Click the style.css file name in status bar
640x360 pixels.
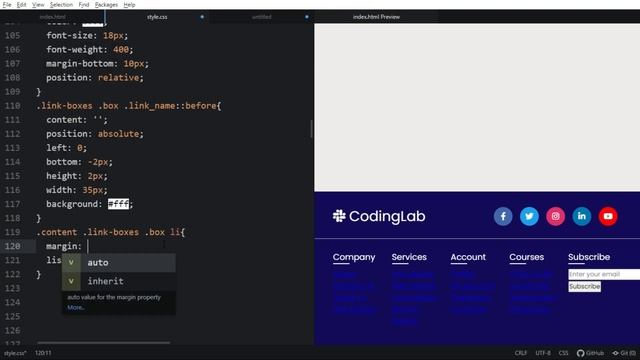click(15, 353)
